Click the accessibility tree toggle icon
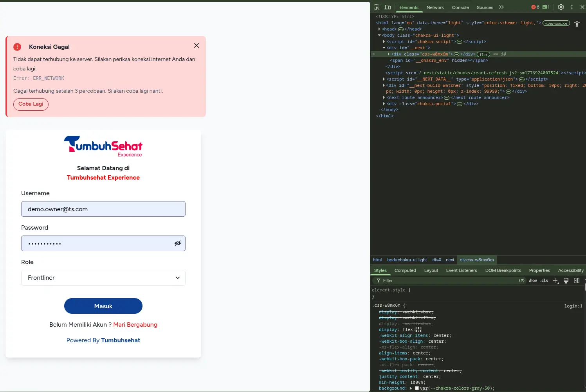The width and height of the screenshot is (586, 392). pos(577,23)
